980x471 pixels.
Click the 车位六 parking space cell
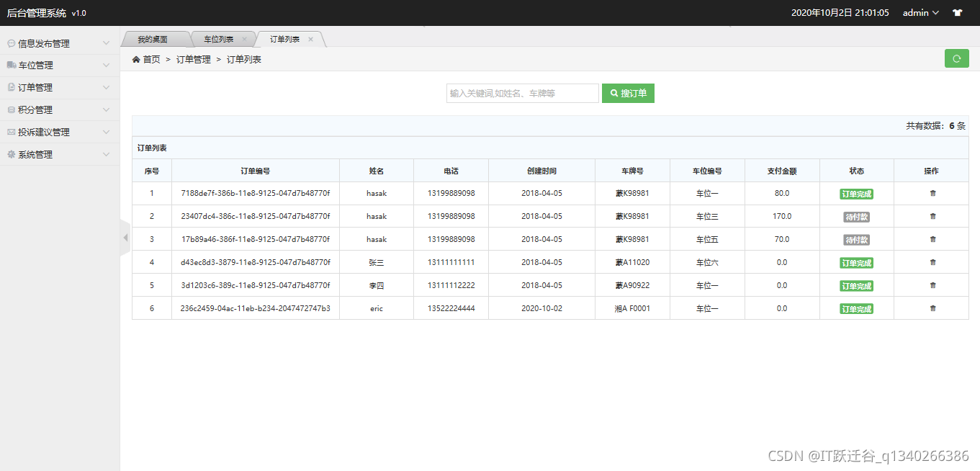click(x=707, y=262)
